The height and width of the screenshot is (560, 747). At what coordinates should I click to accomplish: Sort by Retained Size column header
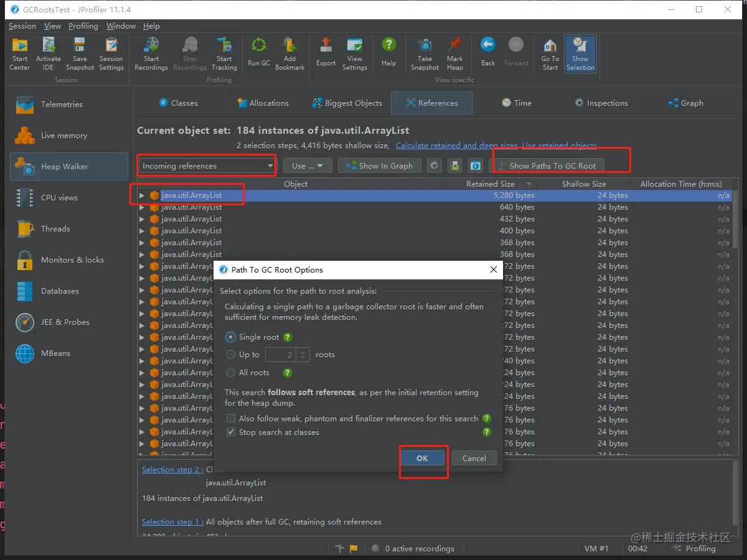point(491,184)
